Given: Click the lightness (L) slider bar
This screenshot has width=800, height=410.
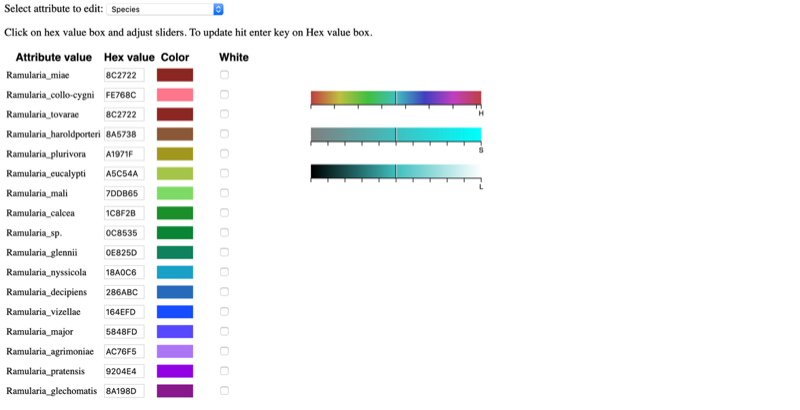Looking at the screenshot, I should point(396,171).
